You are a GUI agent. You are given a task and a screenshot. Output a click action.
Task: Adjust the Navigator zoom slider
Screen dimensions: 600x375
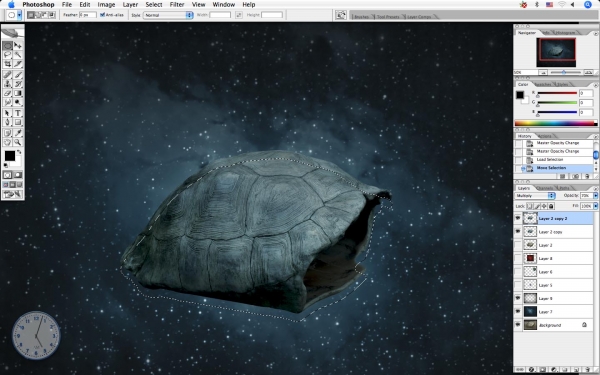[564, 72]
